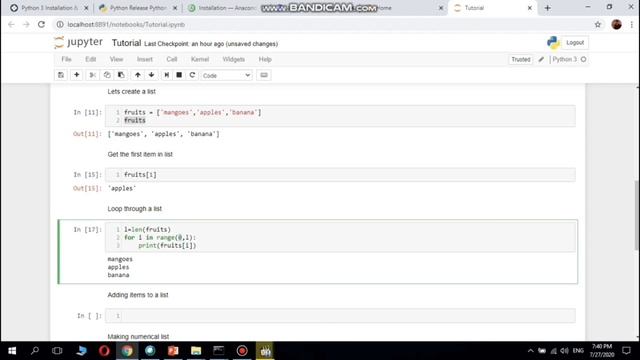The width and height of the screenshot is (640, 360).
Task: Click 'Adding items to a list' text
Action: [138, 295]
